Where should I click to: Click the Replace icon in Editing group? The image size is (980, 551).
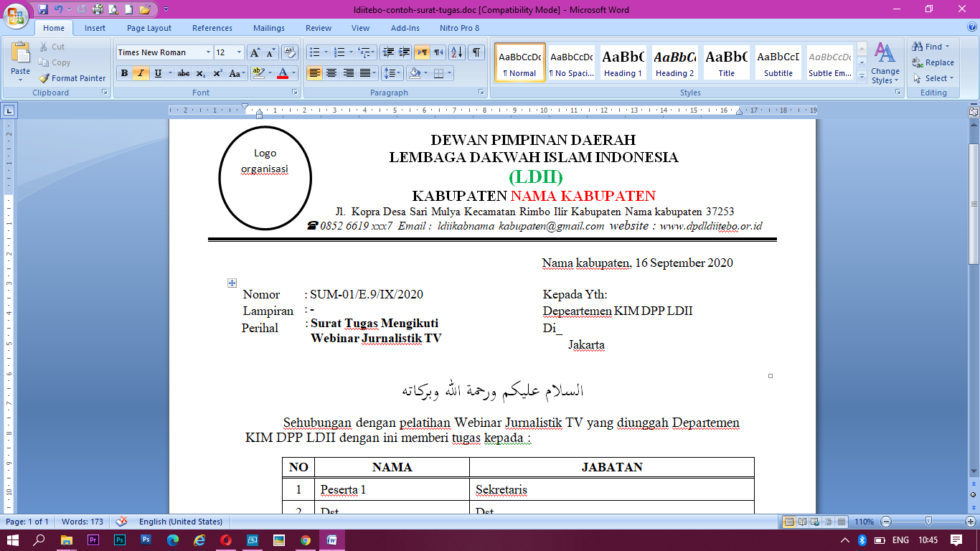click(933, 62)
